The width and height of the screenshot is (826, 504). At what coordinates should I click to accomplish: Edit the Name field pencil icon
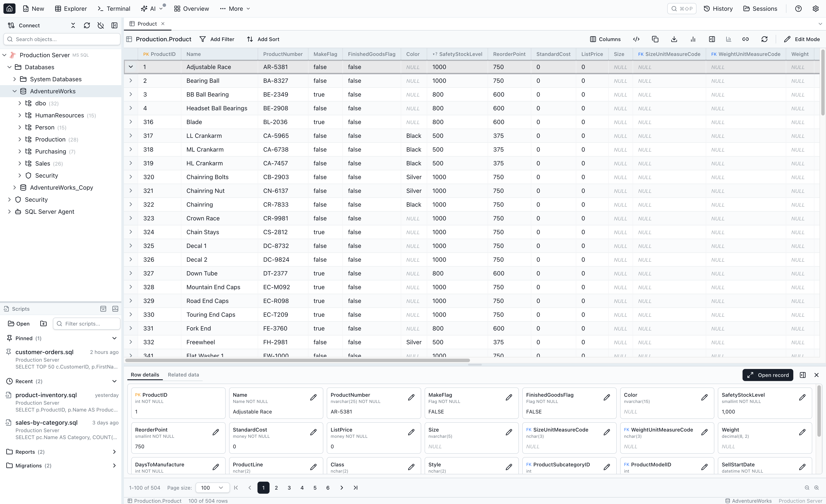pos(313,397)
